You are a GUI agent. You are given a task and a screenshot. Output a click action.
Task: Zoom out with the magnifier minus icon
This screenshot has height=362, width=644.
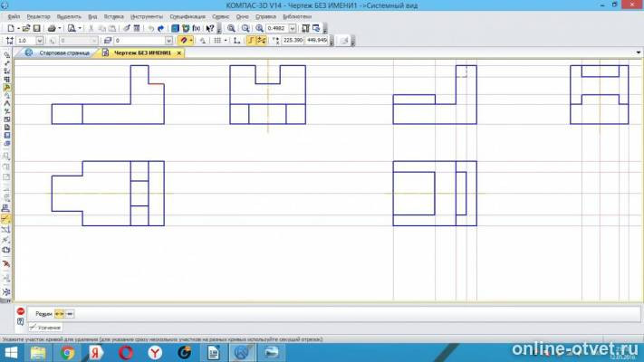pyautogui.click(x=245, y=28)
